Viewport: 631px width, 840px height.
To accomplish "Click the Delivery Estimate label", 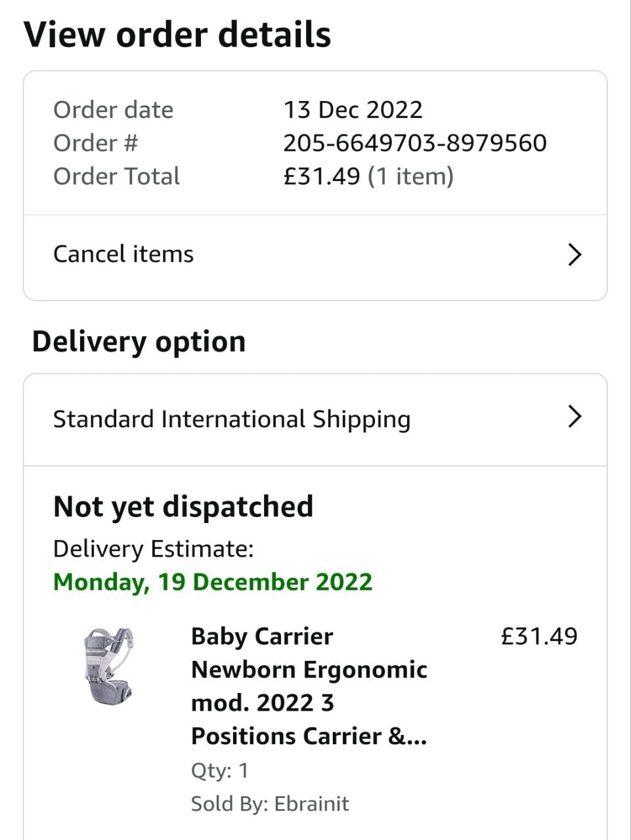I will pyautogui.click(x=153, y=549).
